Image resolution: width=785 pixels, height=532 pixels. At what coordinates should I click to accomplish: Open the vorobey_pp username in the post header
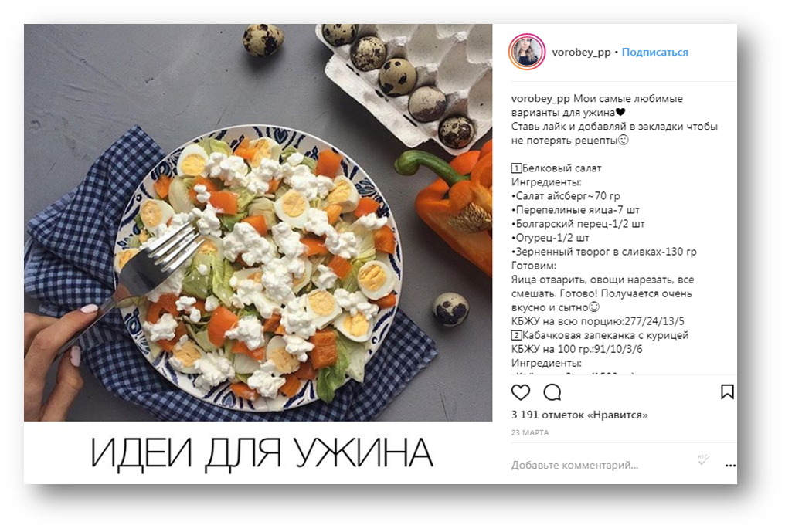581,52
